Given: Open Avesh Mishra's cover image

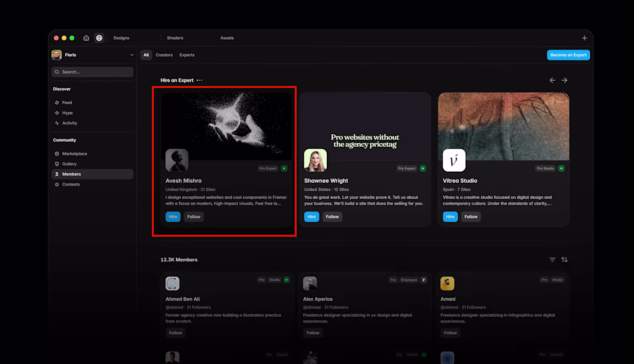Looking at the screenshot, I should (x=227, y=126).
